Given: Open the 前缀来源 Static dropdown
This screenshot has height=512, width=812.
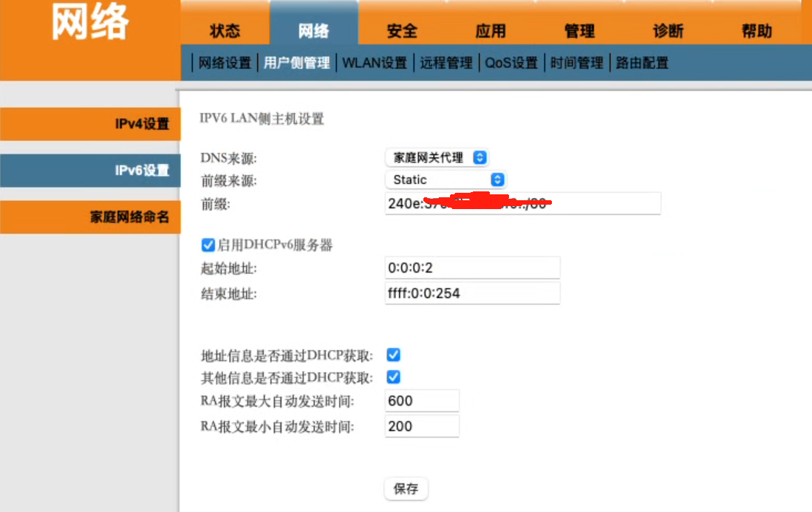Looking at the screenshot, I should (446, 180).
